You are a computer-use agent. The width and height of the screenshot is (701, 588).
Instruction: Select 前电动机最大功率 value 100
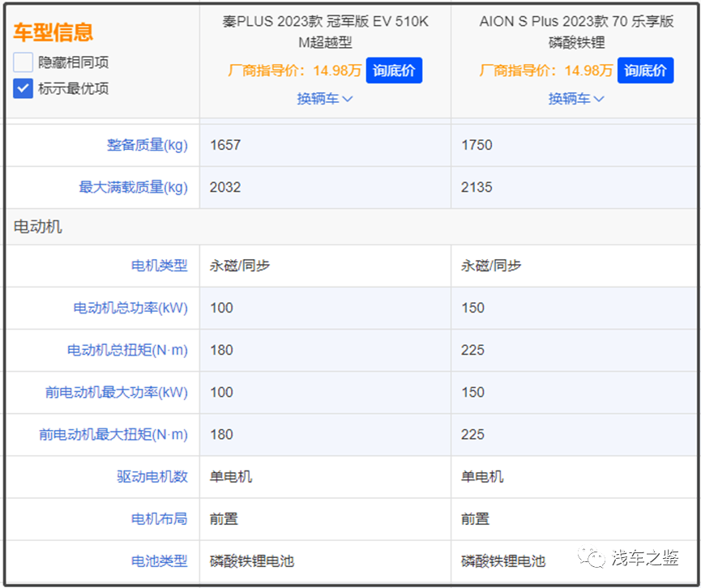tap(222, 392)
